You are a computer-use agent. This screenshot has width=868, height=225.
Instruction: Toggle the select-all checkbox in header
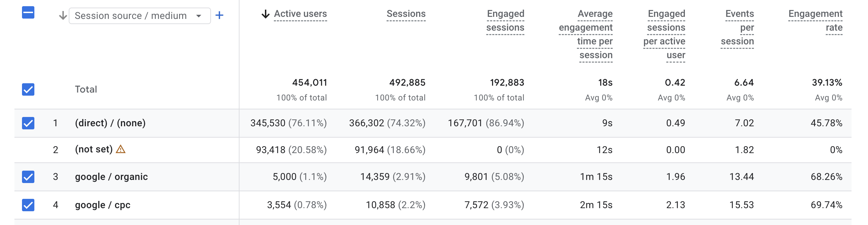[x=28, y=13]
